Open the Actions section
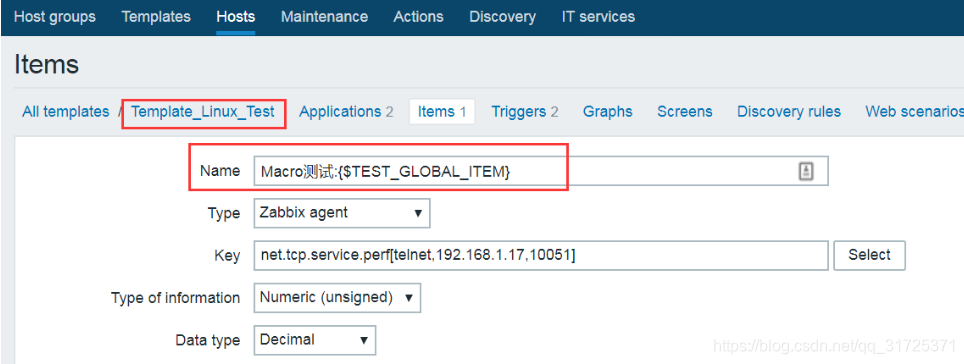The width and height of the screenshot is (964, 364). pos(418,17)
